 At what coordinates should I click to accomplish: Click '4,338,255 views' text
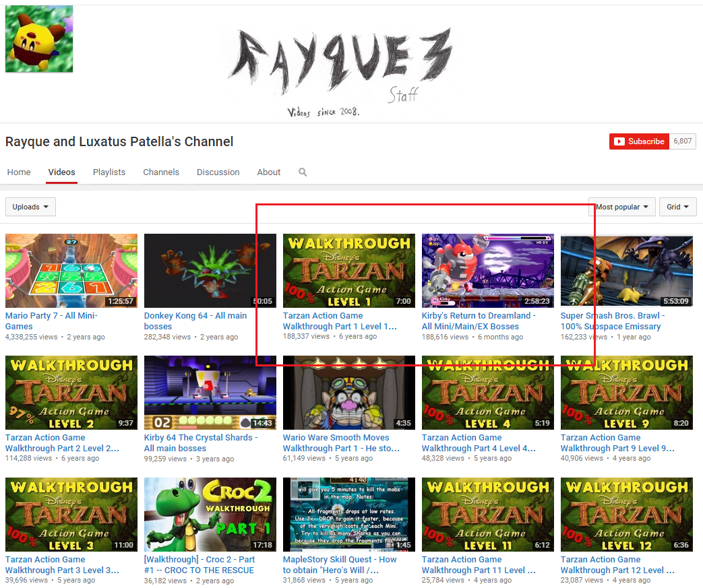pos(32,337)
